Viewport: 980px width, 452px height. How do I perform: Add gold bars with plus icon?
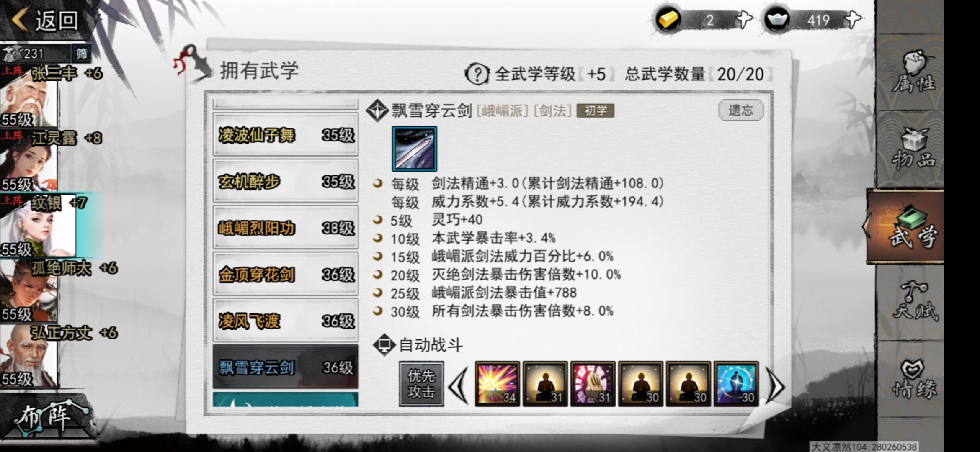743,19
